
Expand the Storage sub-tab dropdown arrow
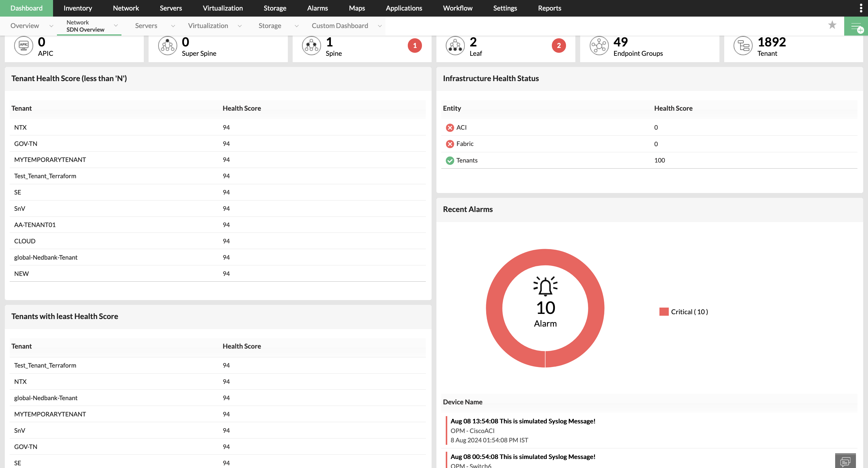(x=297, y=26)
